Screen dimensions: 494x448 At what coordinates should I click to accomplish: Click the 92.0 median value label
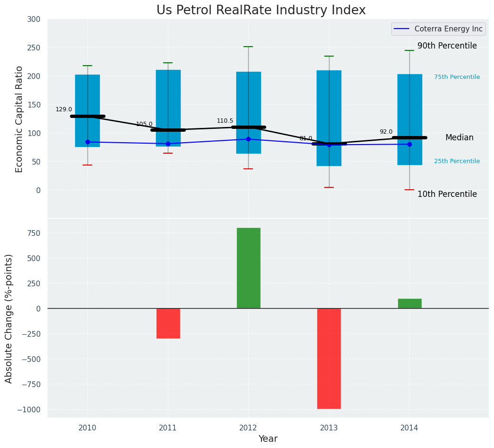point(386,132)
